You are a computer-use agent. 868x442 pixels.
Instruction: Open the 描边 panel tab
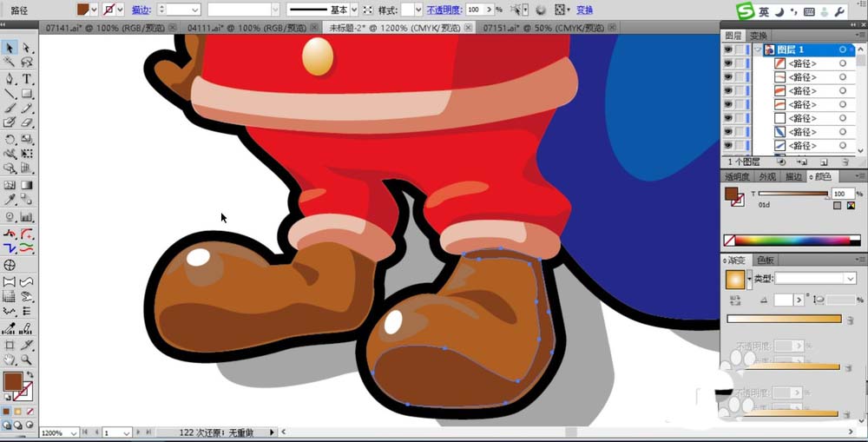pyautogui.click(x=793, y=176)
